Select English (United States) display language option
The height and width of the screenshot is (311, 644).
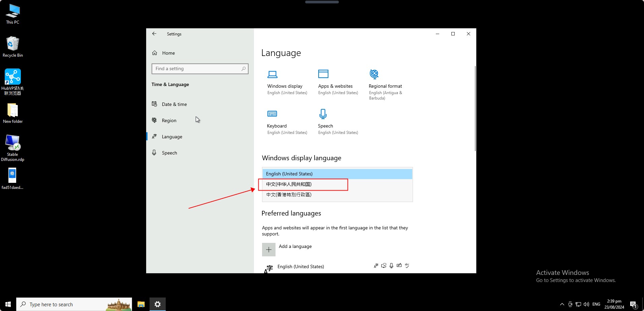pos(337,174)
